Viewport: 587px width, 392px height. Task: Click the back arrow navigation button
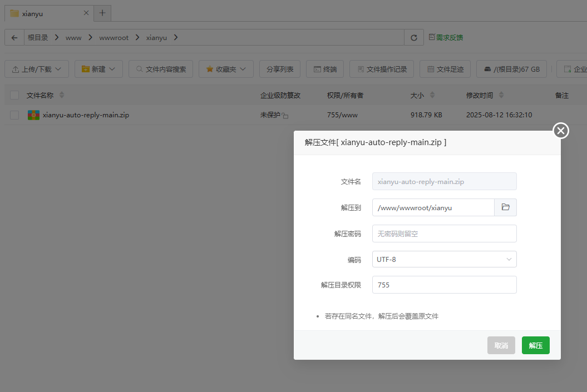click(x=14, y=37)
